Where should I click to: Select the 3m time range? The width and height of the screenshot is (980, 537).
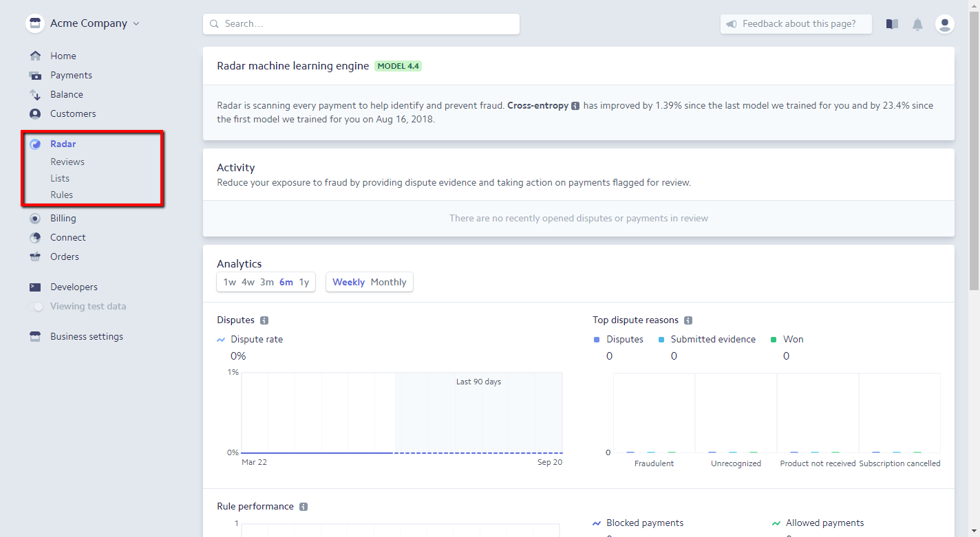pyautogui.click(x=267, y=282)
